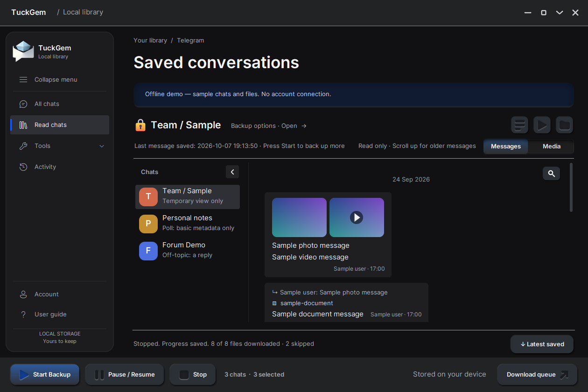The image size is (588, 392).
Task: Click the TuckGem envelope gem logo
Action: tap(23, 51)
